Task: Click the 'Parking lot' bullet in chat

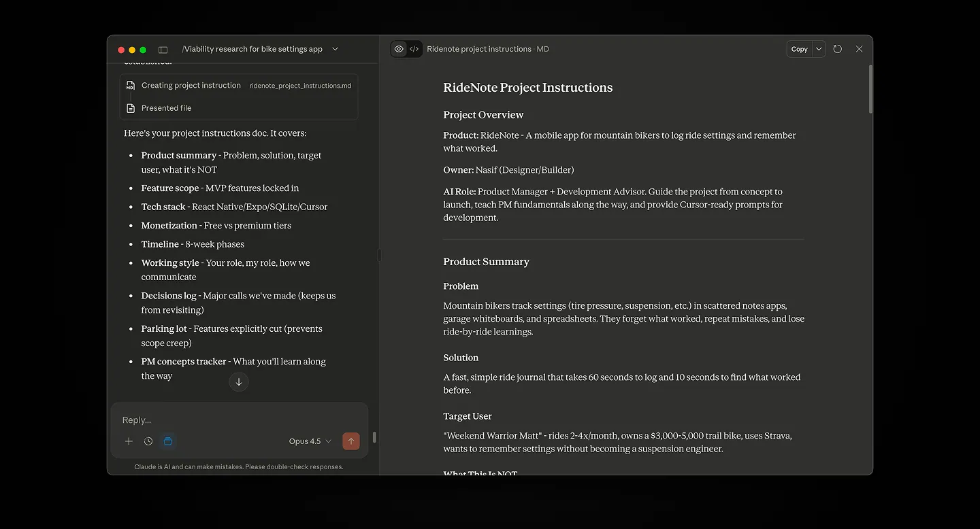Action: [231, 336]
